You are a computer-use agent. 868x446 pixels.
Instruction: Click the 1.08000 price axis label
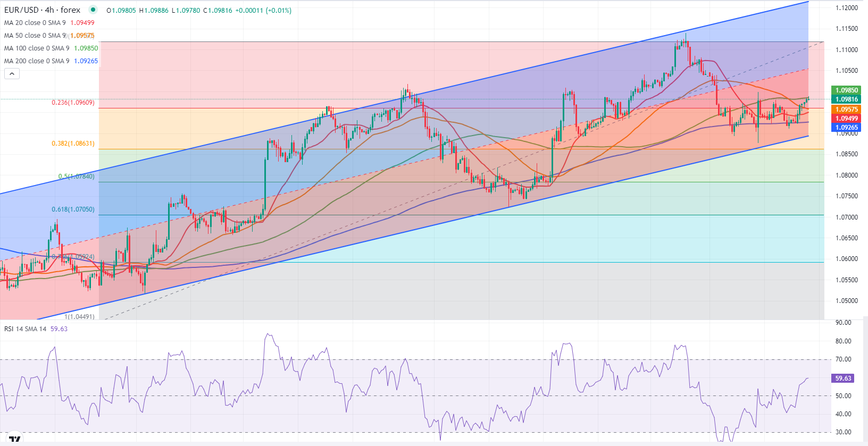[x=846, y=175]
